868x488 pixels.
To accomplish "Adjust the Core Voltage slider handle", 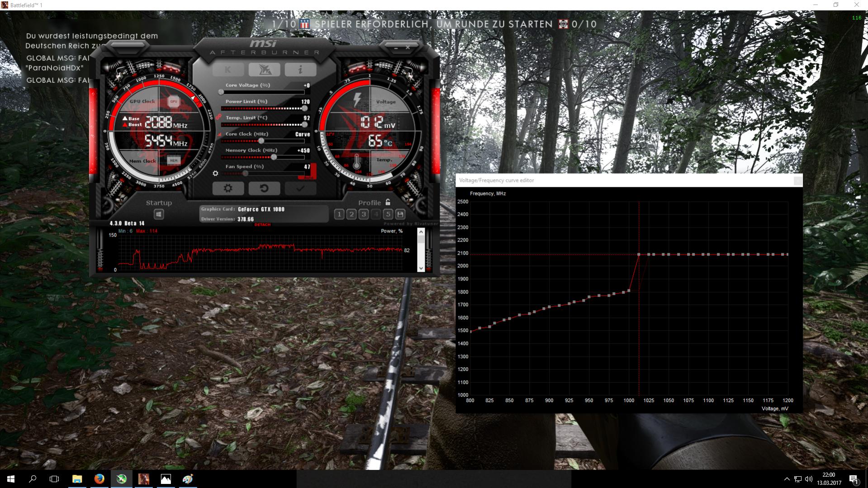I will (x=221, y=92).
